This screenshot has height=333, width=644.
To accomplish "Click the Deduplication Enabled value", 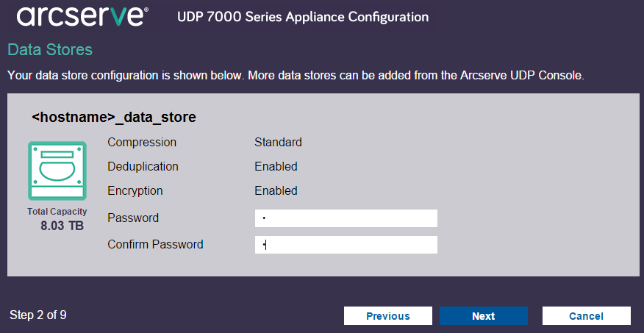I will 276,167.
